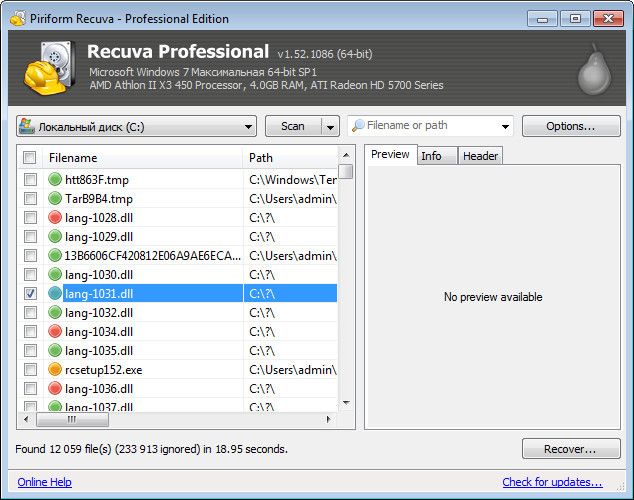The image size is (634, 500).
Task: Open the Online Help link
Action: tap(44, 482)
